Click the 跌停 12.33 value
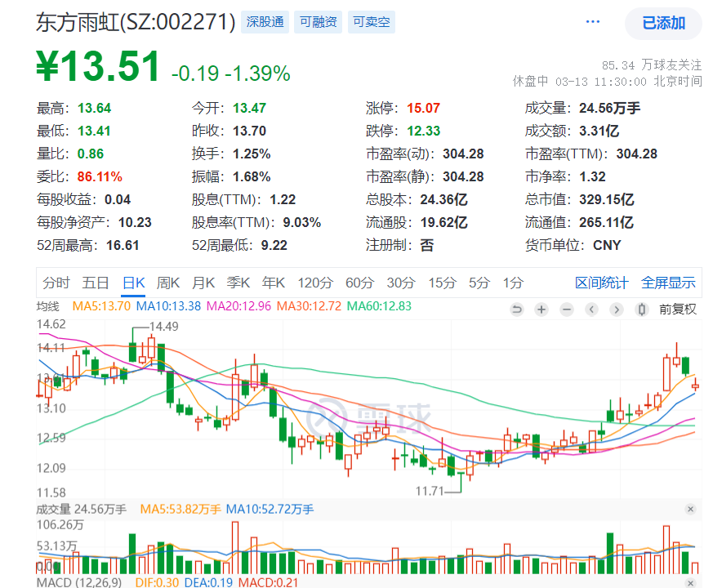The image size is (713, 588). [423, 131]
